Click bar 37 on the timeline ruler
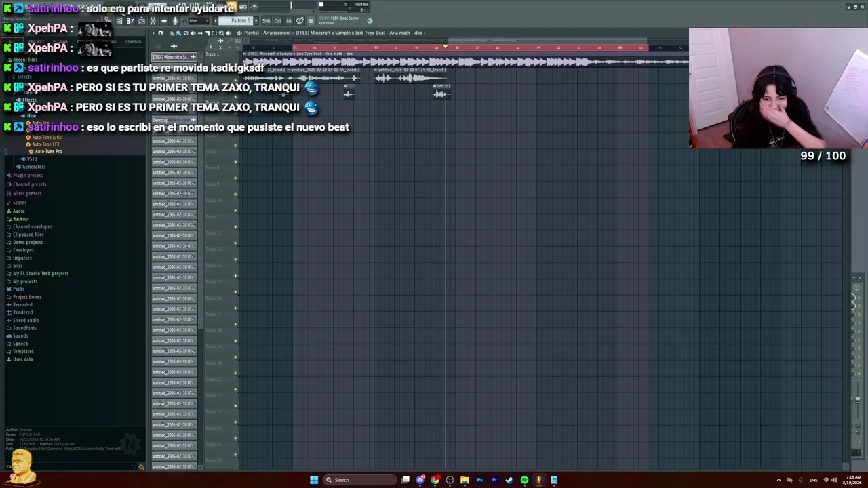This screenshot has height=488, width=868. point(376,47)
